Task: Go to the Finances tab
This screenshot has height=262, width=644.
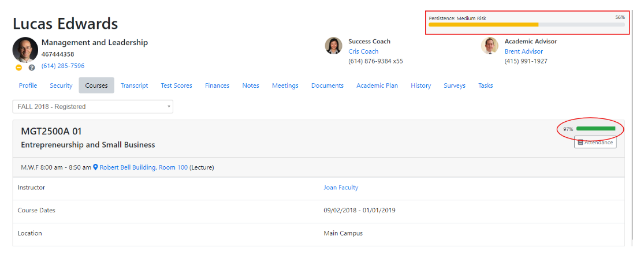Action: [217, 85]
